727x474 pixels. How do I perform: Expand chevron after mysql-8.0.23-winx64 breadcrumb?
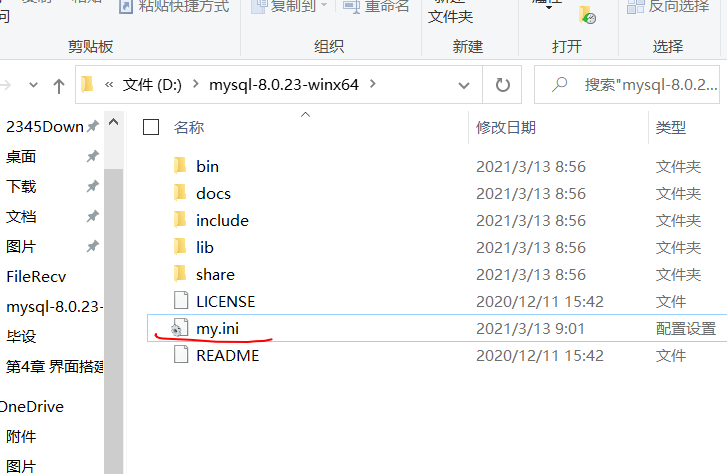(373, 84)
